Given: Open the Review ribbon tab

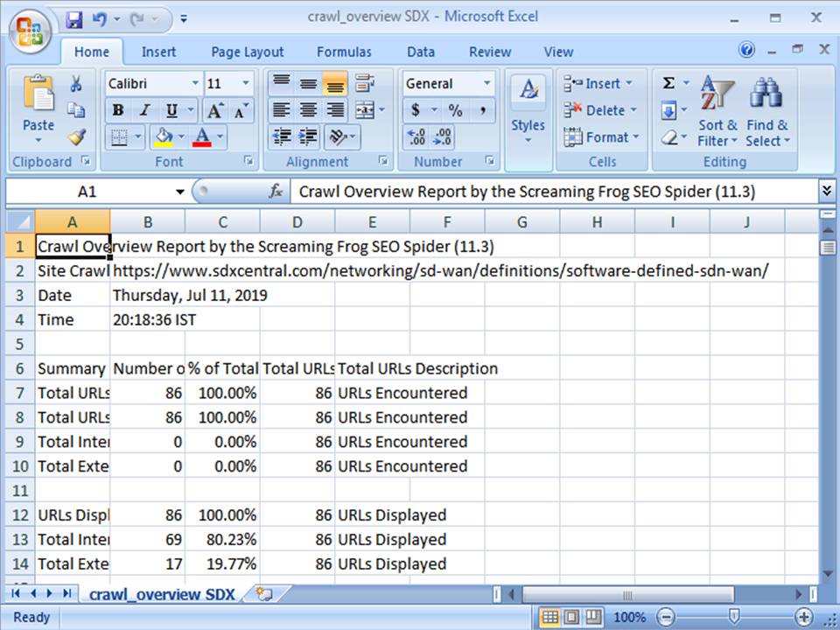Looking at the screenshot, I should (489, 52).
